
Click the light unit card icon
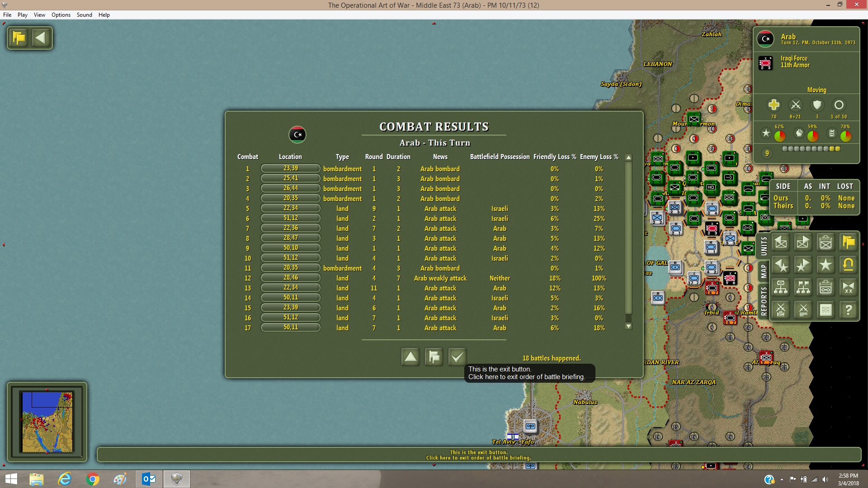click(826, 310)
